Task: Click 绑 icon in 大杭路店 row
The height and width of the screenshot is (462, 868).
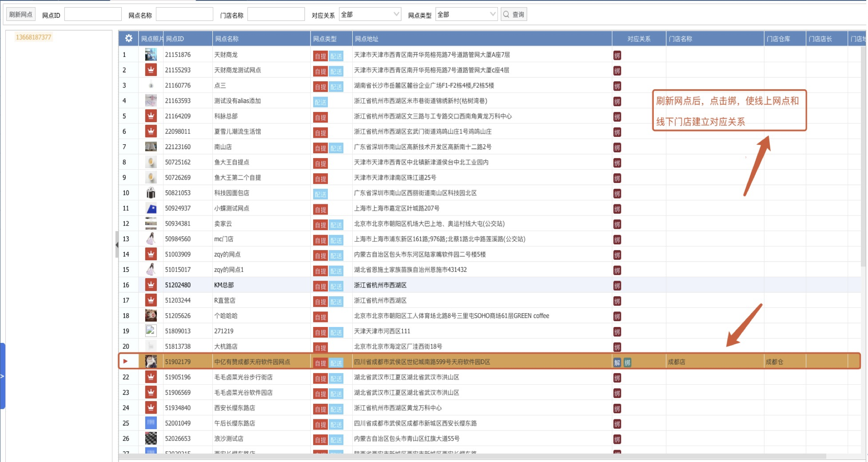Action: tap(617, 347)
